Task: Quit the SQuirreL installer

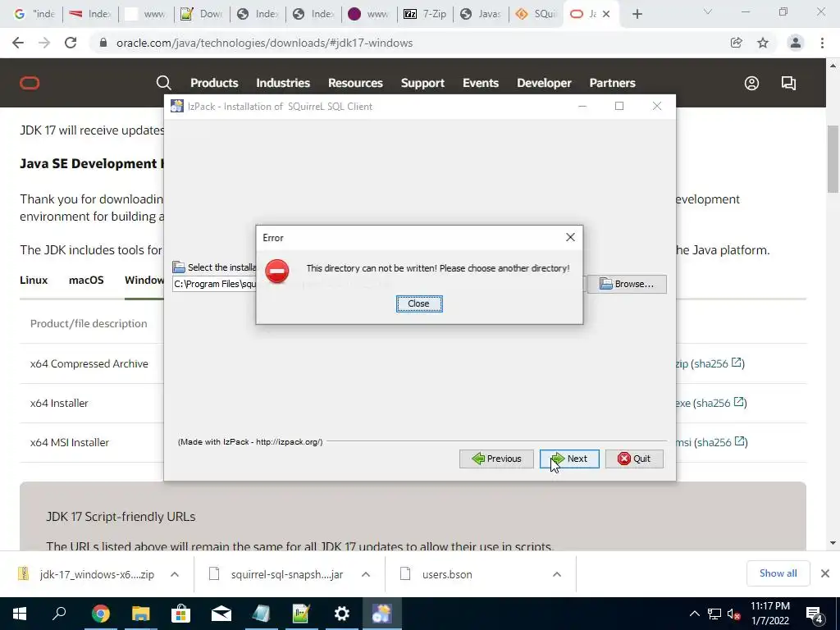Action: [634, 459]
